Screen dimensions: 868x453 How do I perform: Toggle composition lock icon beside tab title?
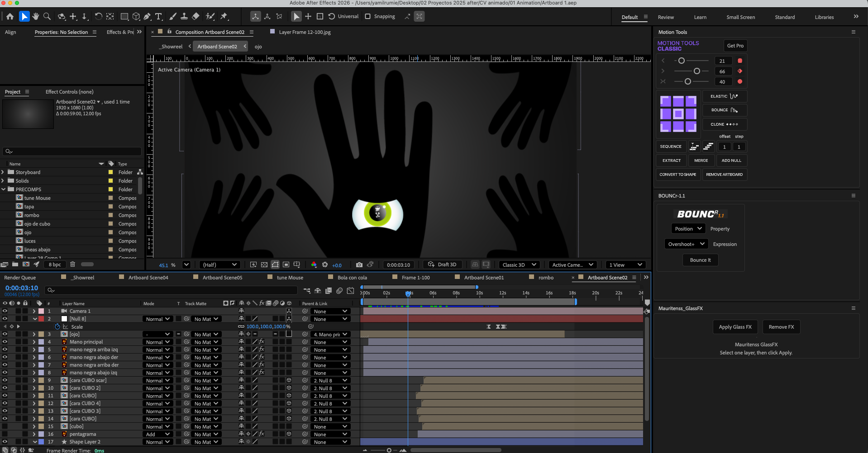[x=169, y=32]
